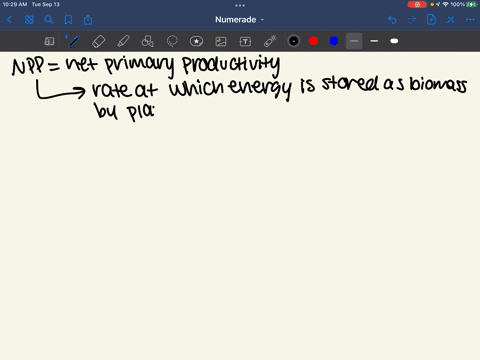The height and width of the screenshot is (360, 480).
Task: Toggle the zoom window tool
Action: pyautogui.click(x=49, y=41)
